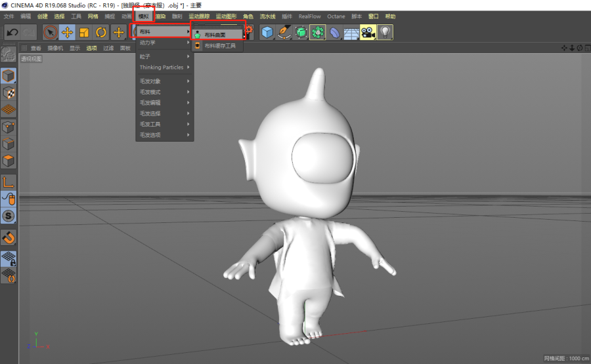The height and width of the screenshot is (364, 591).
Task: Toggle the Enable Axis L-shaped icon
Action: point(9,182)
